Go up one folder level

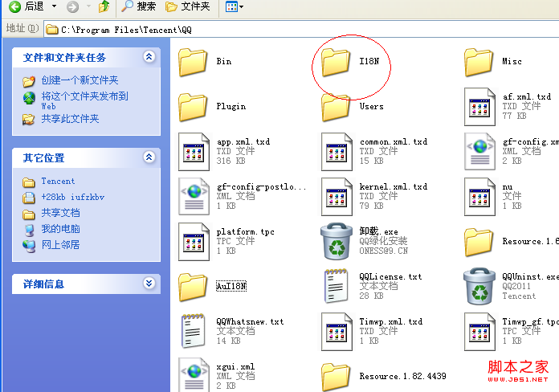(x=104, y=6)
